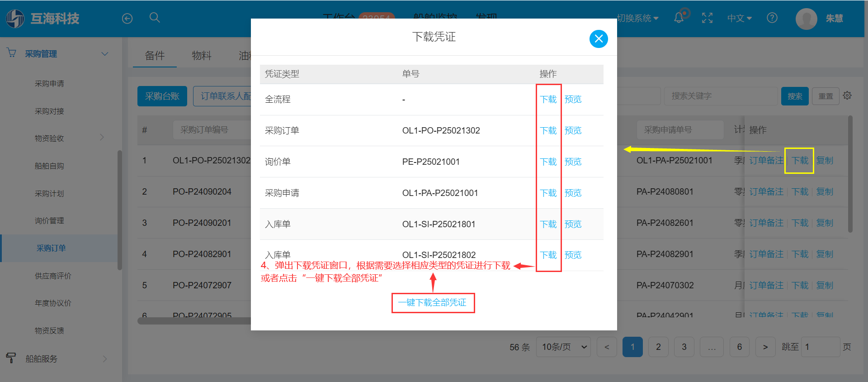Click the 采购台账 button
The width and height of the screenshot is (868, 382).
(162, 96)
